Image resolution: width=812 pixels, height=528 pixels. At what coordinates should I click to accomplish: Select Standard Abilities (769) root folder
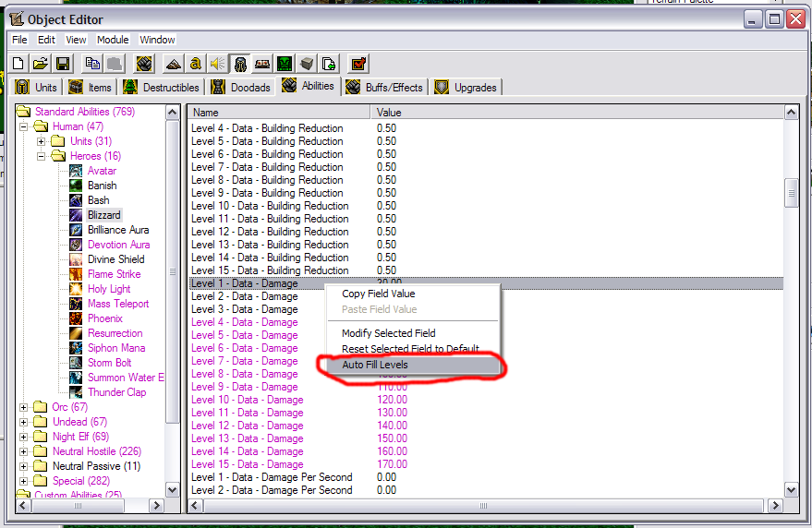pyautogui.click(x=85, y=112)
